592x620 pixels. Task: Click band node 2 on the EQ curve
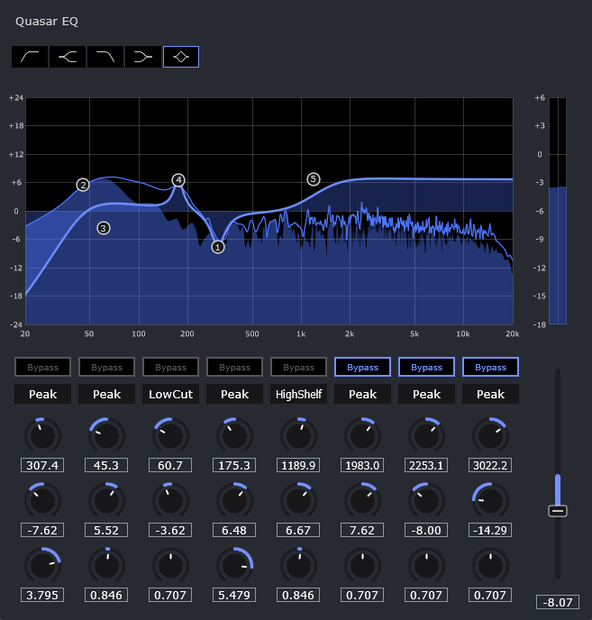tap(83, 185)
